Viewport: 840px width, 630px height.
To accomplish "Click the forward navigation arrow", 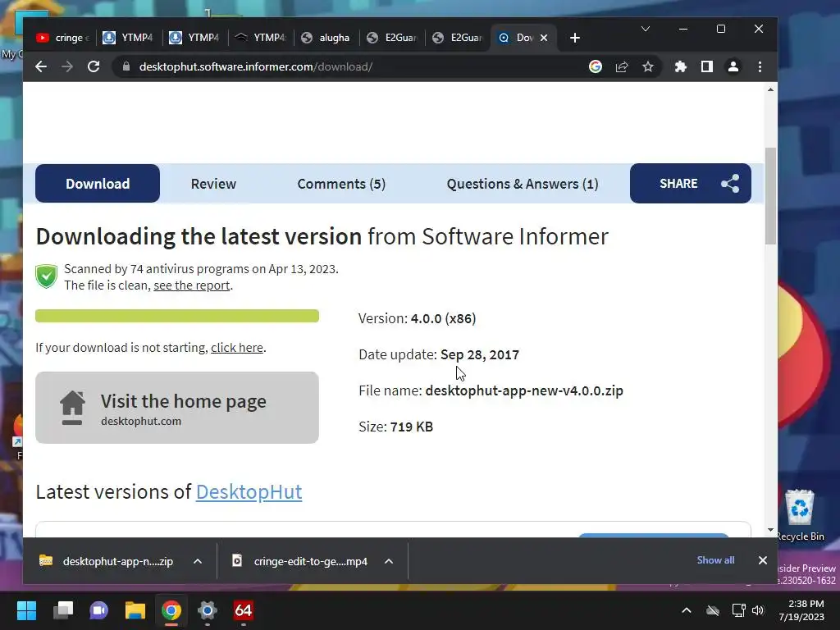I will [x=67, y=67].
